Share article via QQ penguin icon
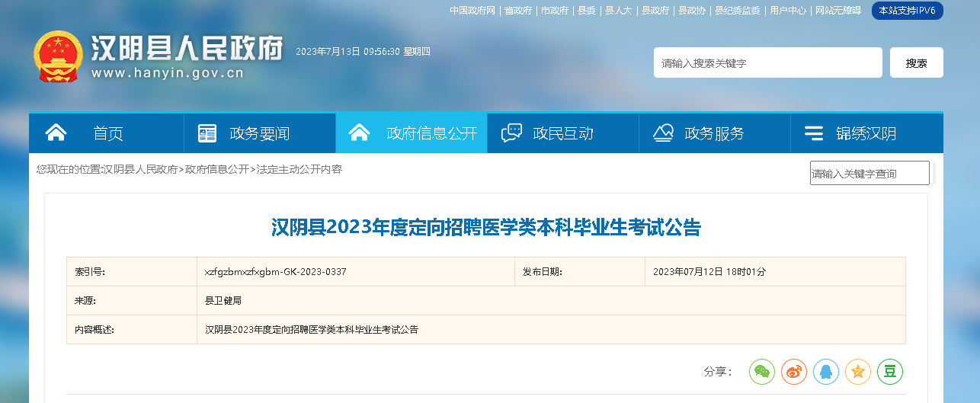The image size is (980, 403). [x=825, y=371]
